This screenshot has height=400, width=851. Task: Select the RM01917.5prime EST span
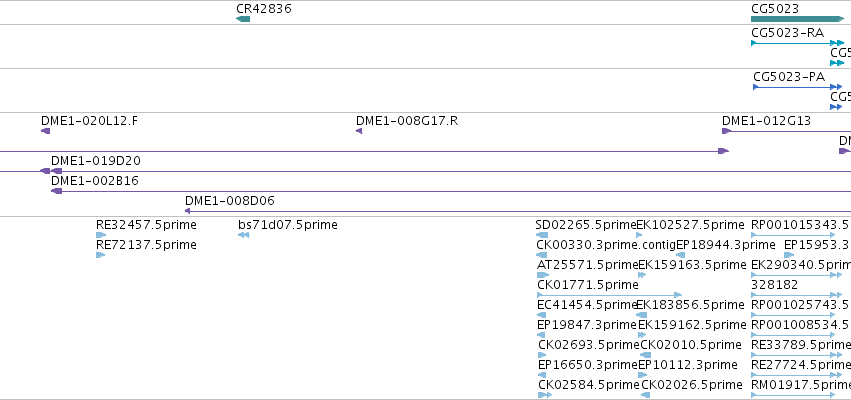coord(793,395)
